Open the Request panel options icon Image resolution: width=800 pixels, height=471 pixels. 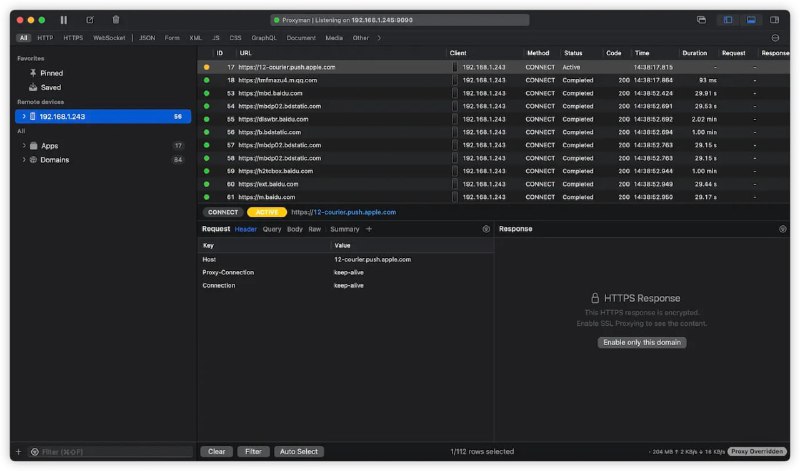click(486, 229)
